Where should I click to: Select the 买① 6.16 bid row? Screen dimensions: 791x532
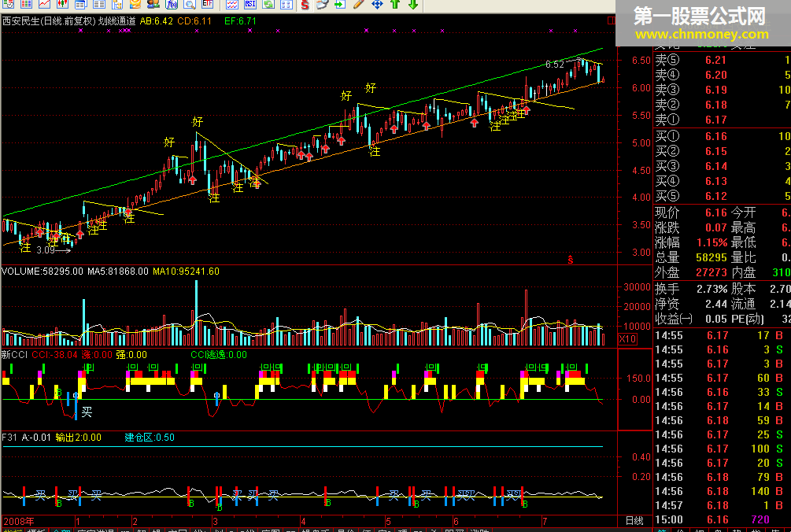pos(723,136)
